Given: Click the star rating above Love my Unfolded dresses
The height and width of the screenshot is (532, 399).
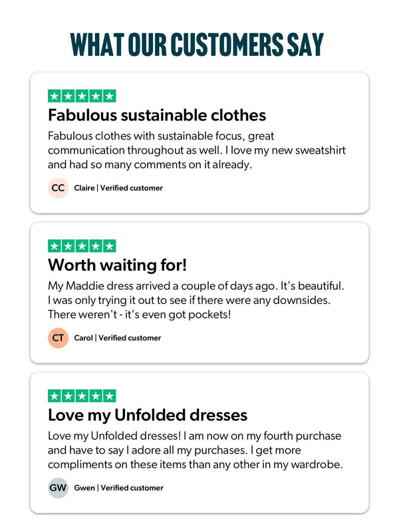Looking at the screenshot, I should [x=82, y=396].
